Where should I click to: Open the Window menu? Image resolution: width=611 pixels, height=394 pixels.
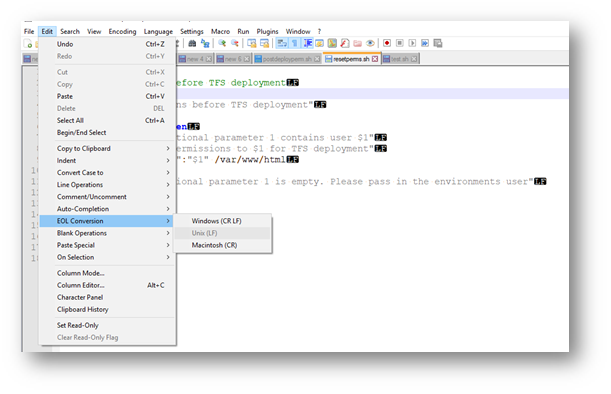pyautogui.click(x=298, y=32)
